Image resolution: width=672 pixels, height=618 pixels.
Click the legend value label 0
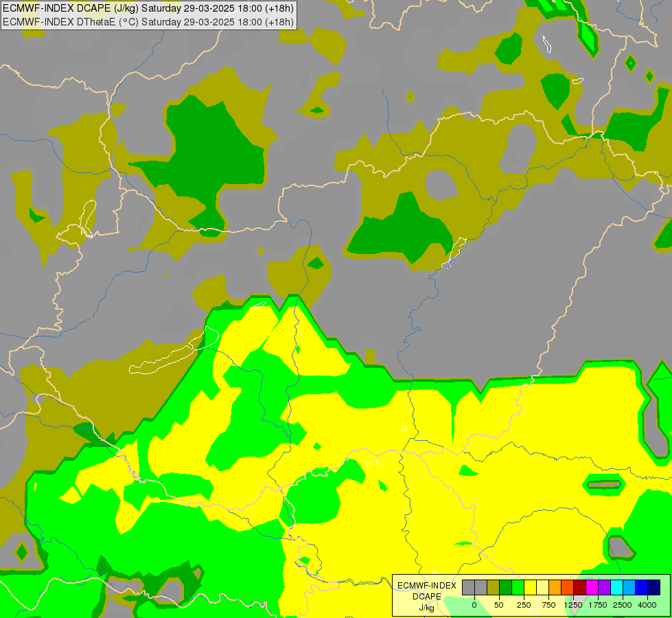click(x=474, y=605)
